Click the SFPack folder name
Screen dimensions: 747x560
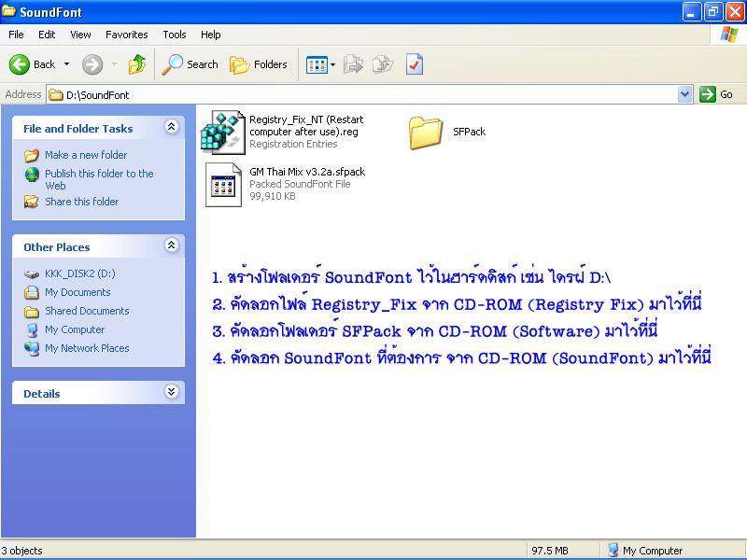[x=470, y=132]
